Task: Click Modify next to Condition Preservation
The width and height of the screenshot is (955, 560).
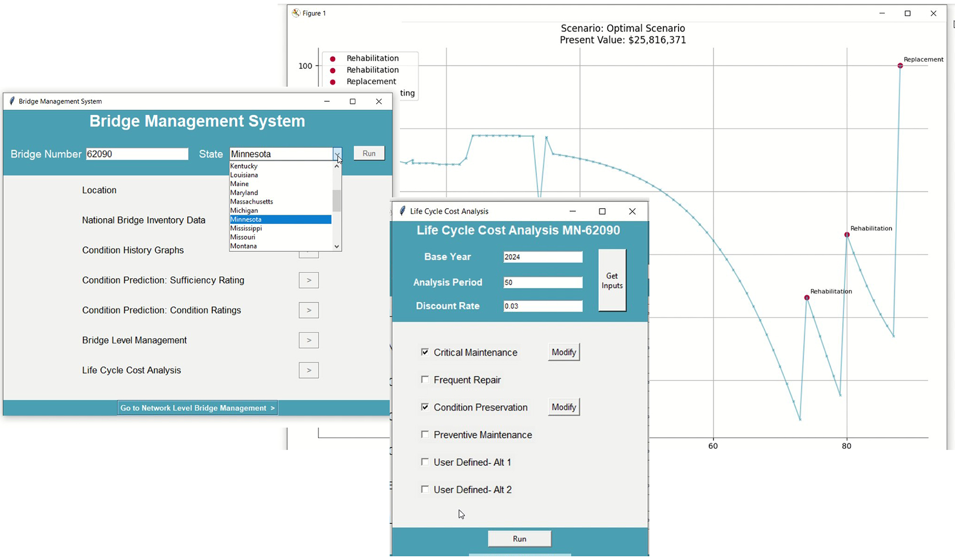Action: click(x=564, y=407)
